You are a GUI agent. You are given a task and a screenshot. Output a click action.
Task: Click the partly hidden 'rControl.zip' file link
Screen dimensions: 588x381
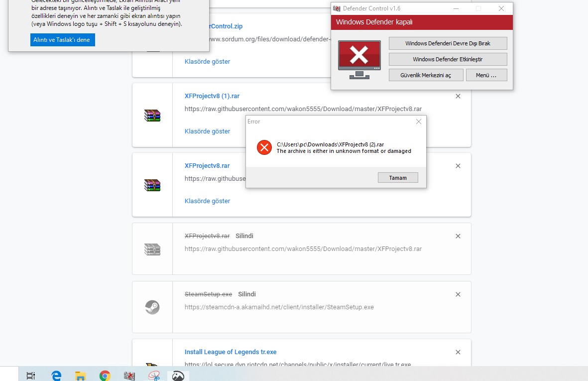pyautogui.click(x=226, y=26)
